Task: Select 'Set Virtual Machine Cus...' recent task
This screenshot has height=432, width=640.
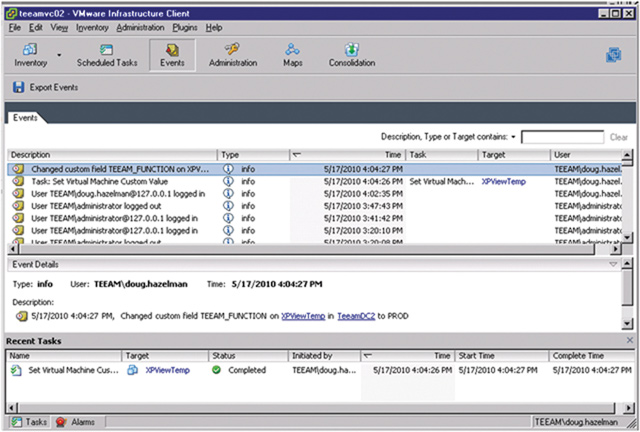Action: [x=73, y=370]
